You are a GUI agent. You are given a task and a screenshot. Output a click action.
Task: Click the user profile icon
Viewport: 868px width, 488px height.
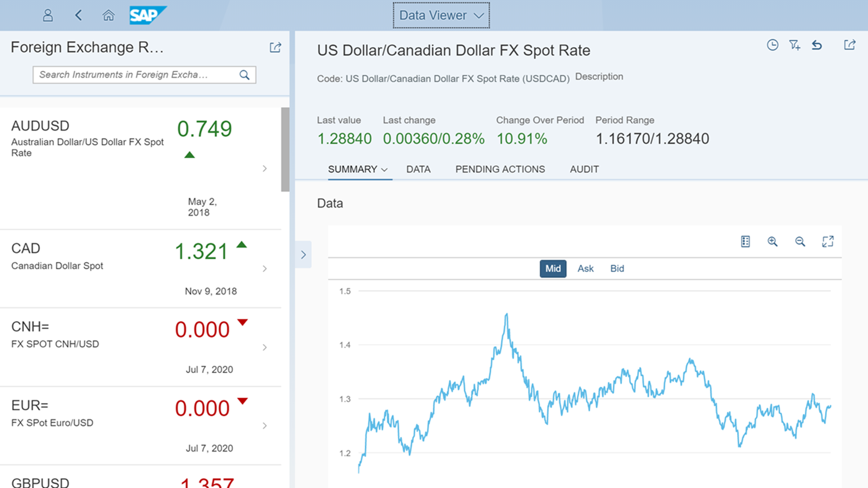(48, 15)
